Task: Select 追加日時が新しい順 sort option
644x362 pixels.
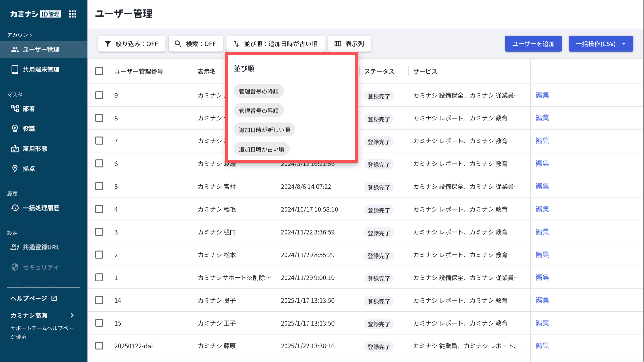Action: (x=264, y=130)
